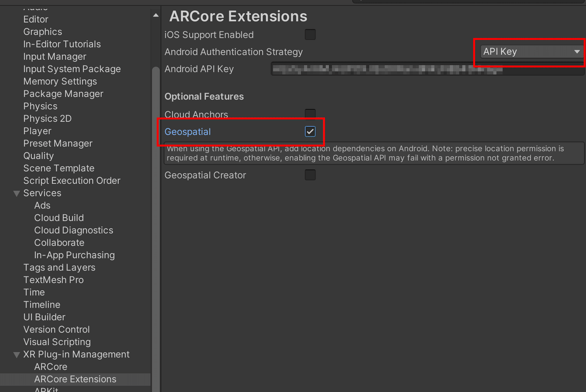Select the Cloud Build service entry
586x392 pixels.
tap(59, 218)
